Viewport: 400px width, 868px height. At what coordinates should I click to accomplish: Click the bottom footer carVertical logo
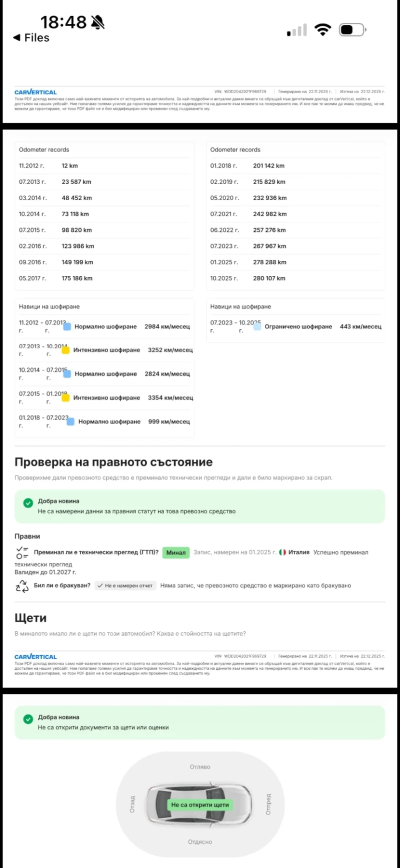(35, 656)
